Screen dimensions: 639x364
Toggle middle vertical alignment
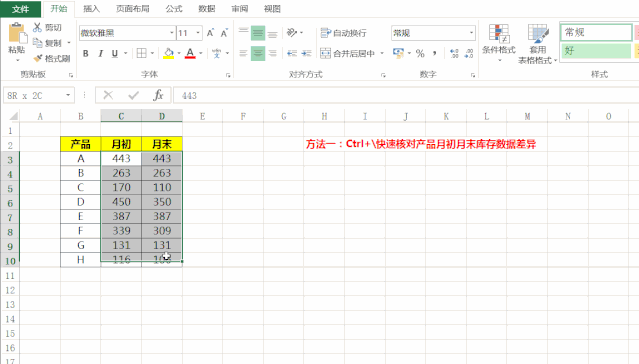coord(258,33)
